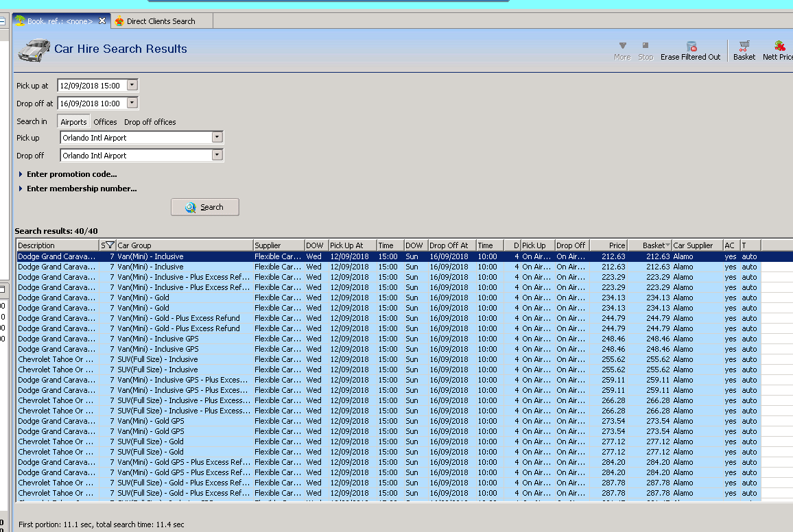The width and height of the screenshot is (793, 532).
Task: Select Drop off offices search option
Action: tap(150, 122)
